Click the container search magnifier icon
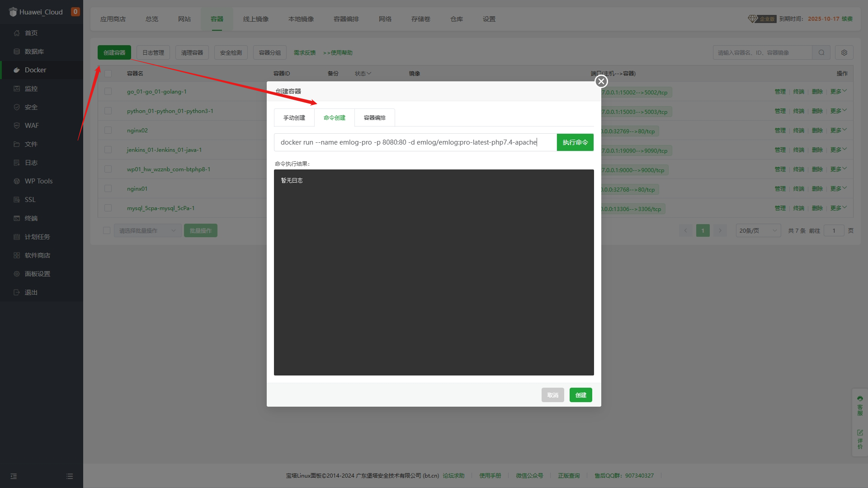868x488 pixels. tap(821, 53)
